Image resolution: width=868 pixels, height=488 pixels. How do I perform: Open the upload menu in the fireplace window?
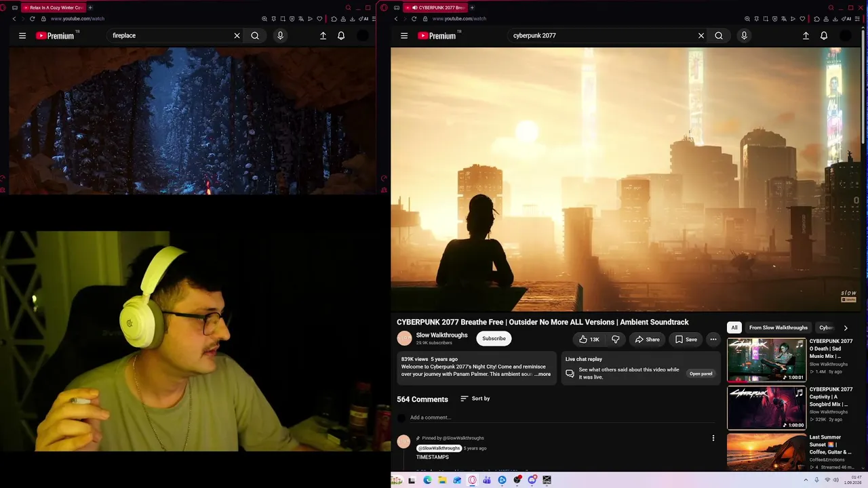[323, 36]
